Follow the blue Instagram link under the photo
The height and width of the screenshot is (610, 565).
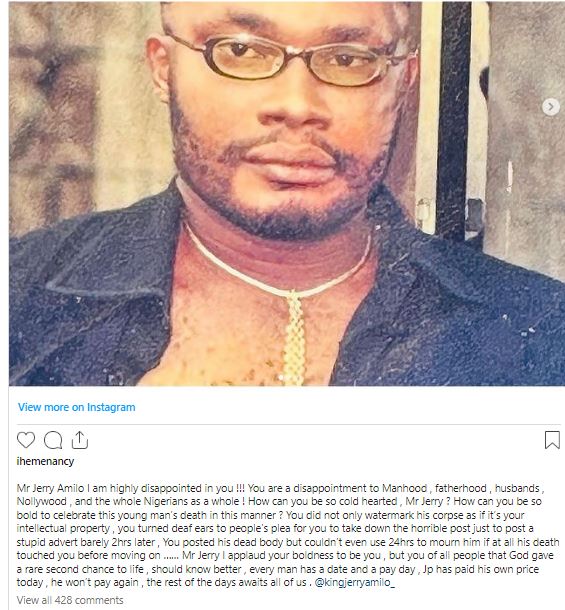77,407
